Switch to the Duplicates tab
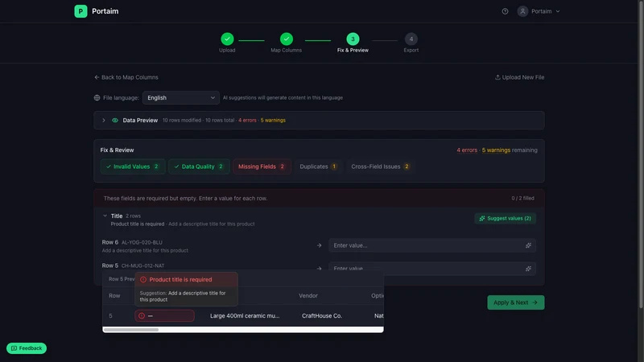 (x=318, y=167)
